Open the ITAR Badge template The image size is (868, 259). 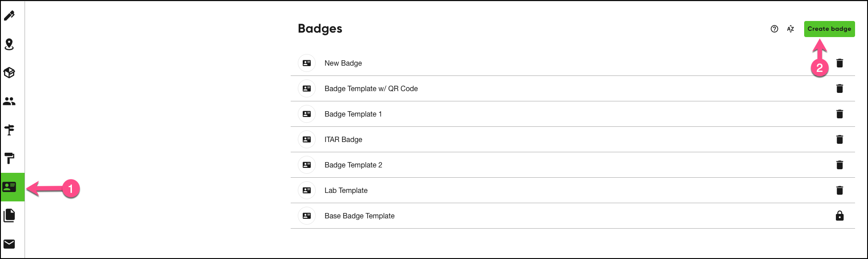pos(343,139)
